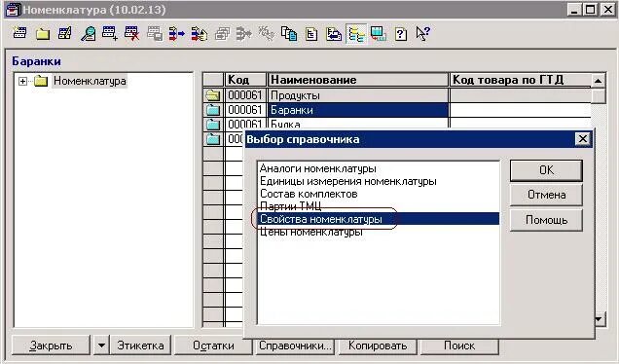Image resolution: width=619 pixels, height=364 pixels.
Task: Open help via the question mark page icon
Action: point(401,34)
